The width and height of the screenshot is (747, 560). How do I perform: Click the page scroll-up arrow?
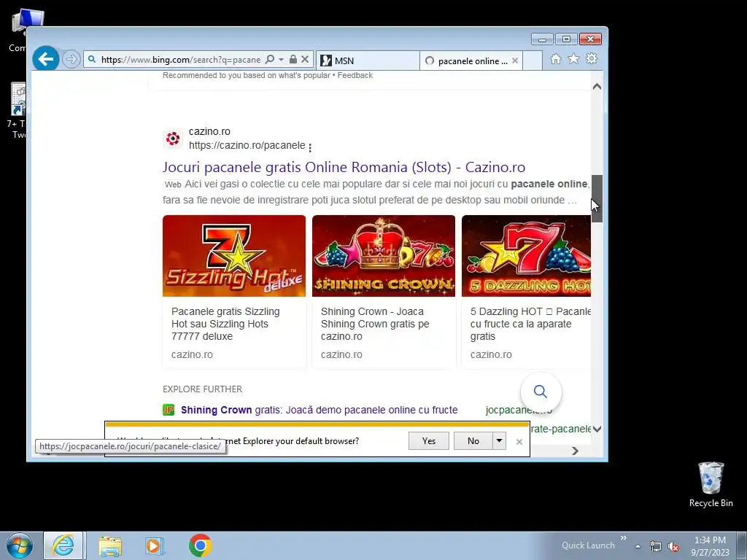597,87
